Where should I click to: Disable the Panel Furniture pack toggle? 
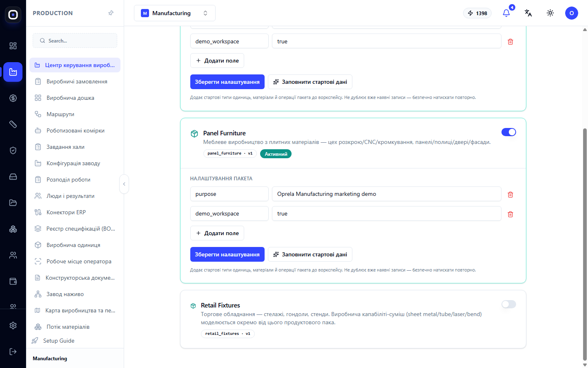pos(509,132)
